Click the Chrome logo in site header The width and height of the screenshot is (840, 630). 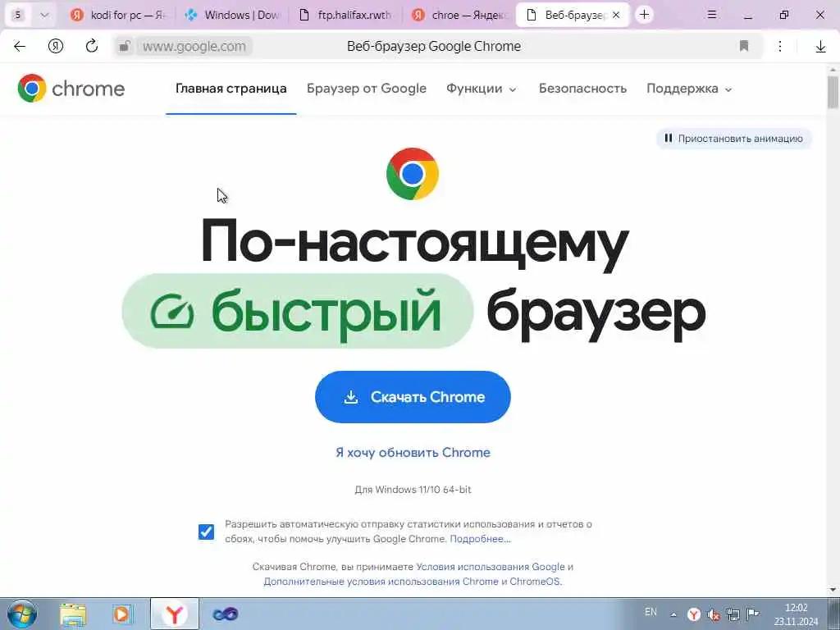tap(71, 89)
